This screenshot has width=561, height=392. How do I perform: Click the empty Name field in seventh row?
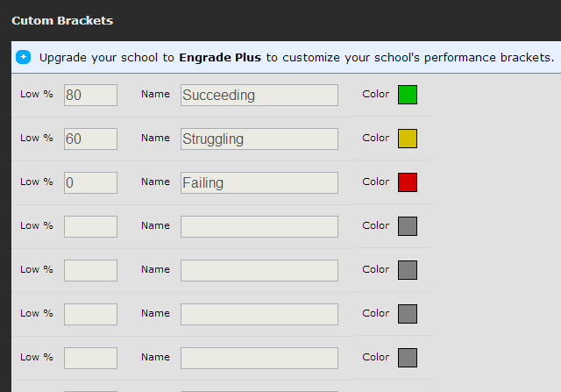click(x=259, y=358)
